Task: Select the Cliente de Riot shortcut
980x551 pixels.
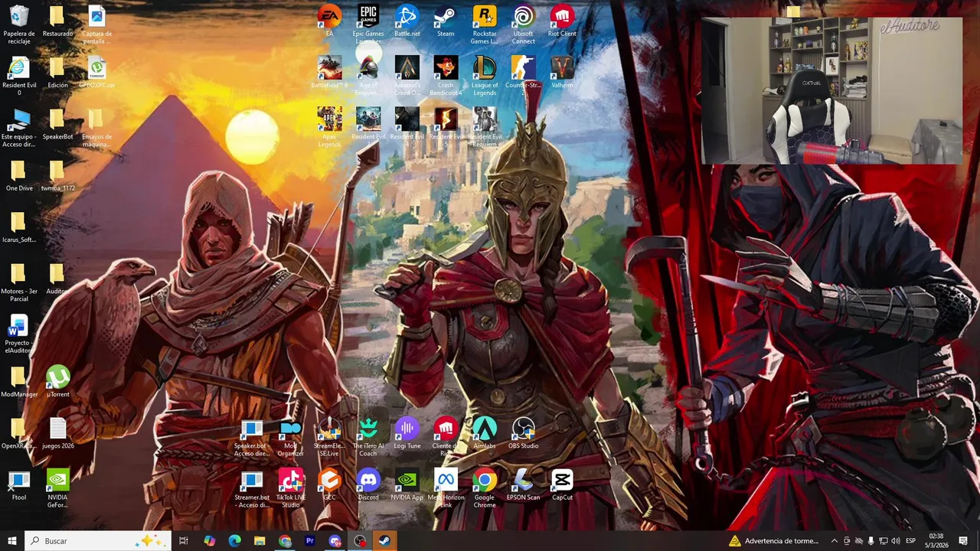Action: coord(446,436)
